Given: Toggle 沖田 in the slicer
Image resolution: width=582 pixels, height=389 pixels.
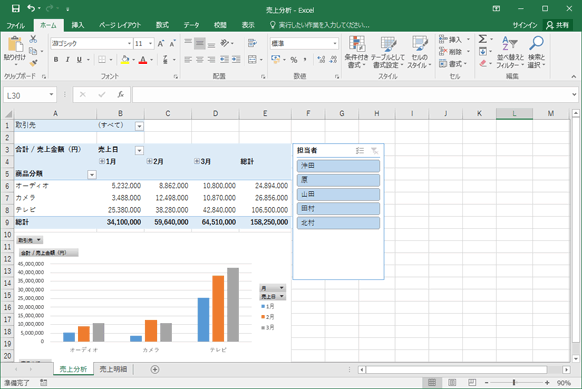Looking at the screenshot, I should point(338,166).
